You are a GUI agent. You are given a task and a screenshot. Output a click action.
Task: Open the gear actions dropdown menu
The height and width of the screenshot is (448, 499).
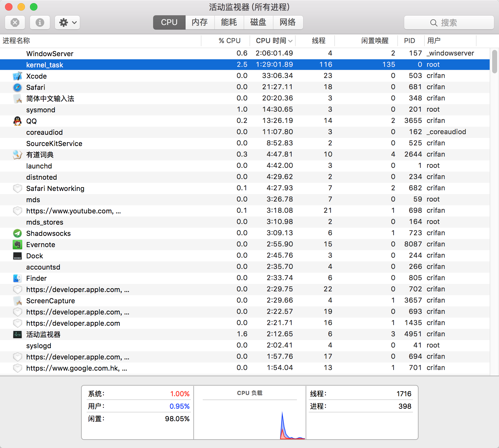coord(67,22)
